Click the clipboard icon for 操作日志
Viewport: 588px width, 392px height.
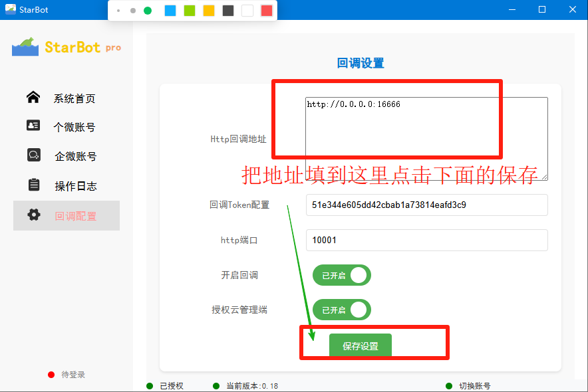[x=33, y=185]
